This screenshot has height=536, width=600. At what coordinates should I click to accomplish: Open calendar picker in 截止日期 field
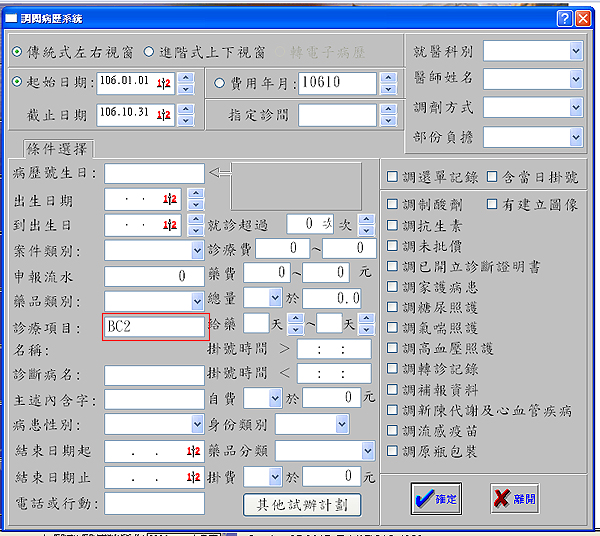pyautogui.click(x=165, y=115)
